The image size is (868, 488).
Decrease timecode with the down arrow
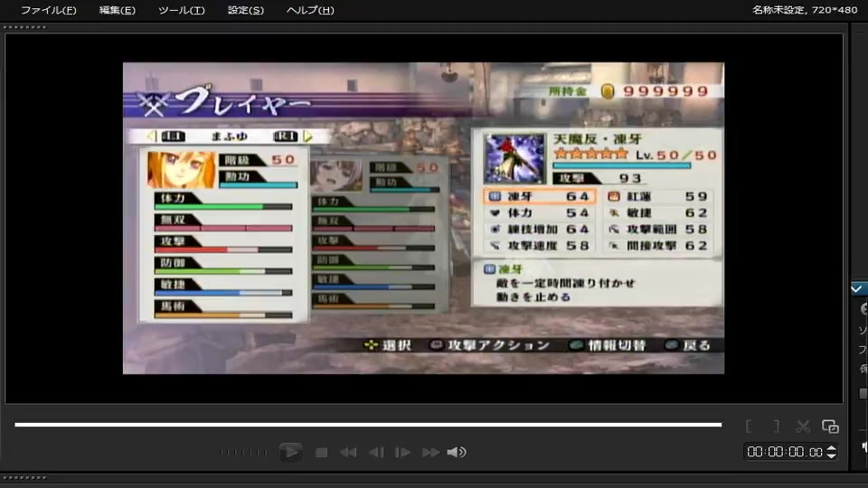point(832,455)
